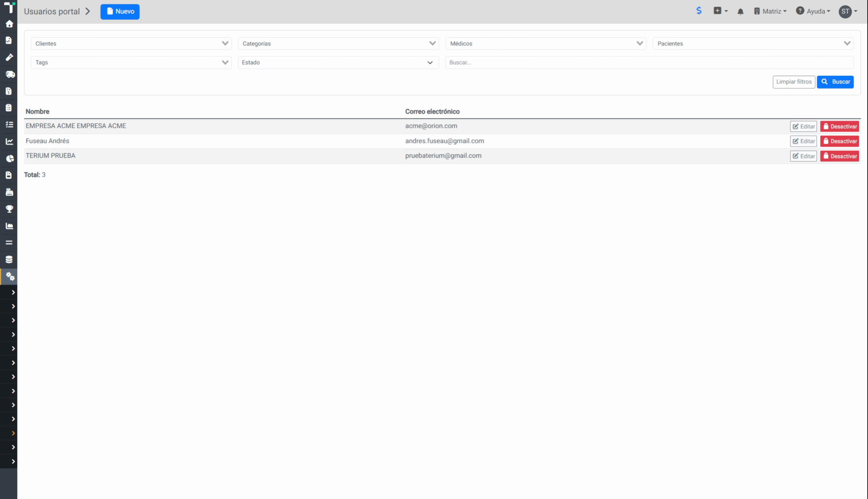Viewport: 868px width, 499px height.
Task: Open the pie chart sidebar icon
Action: coord(10,158)
